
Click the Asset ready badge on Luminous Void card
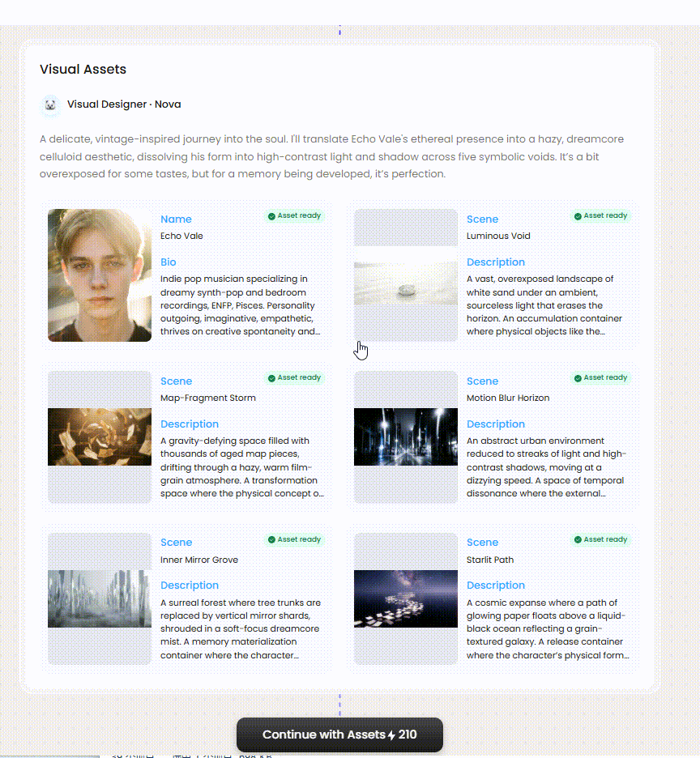point(601,215)
